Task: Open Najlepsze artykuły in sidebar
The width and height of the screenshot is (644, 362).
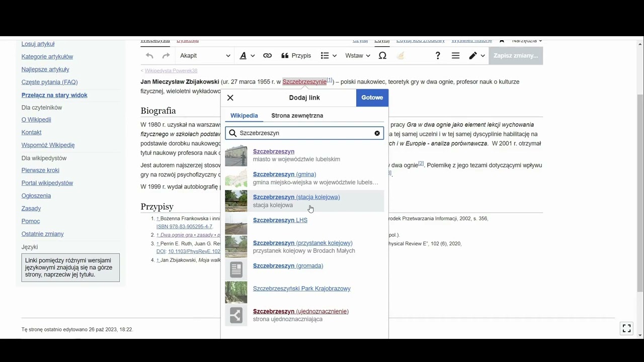Action: (x=45, y=69)
